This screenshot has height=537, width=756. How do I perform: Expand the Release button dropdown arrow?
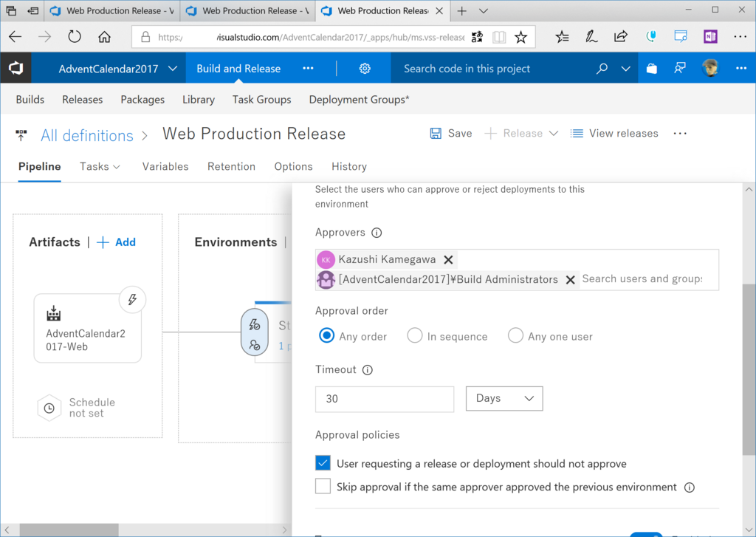(554, 133)
